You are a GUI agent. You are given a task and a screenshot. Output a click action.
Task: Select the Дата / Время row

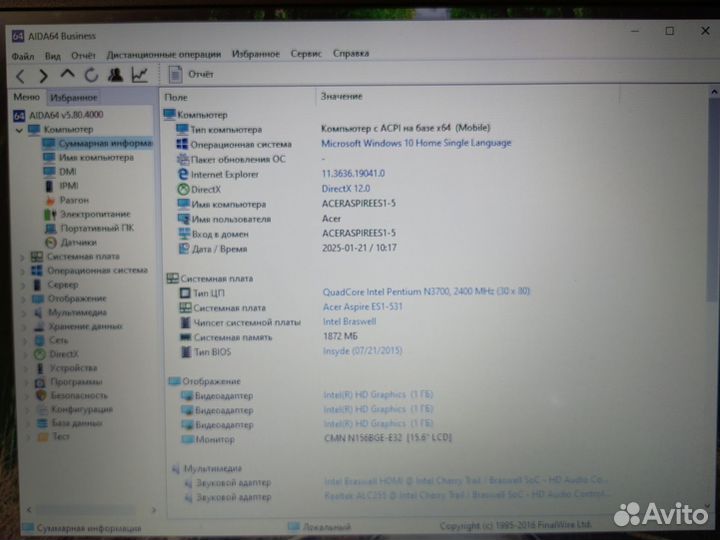click(x=287, y=248)
